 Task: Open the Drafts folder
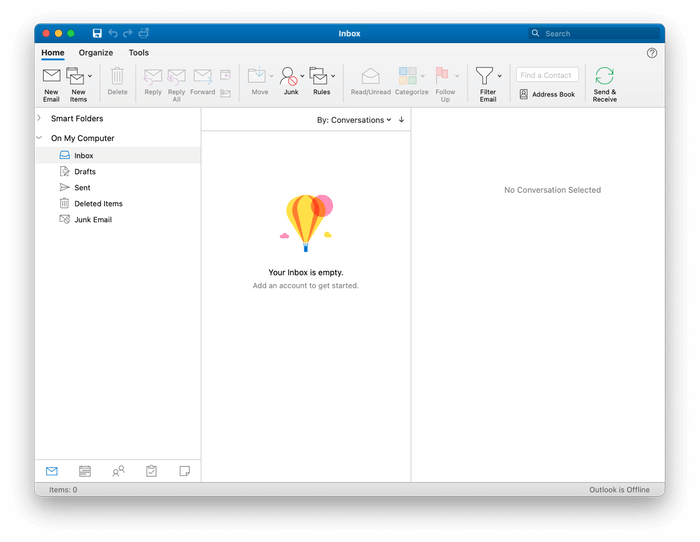click(x=118, y=171)
